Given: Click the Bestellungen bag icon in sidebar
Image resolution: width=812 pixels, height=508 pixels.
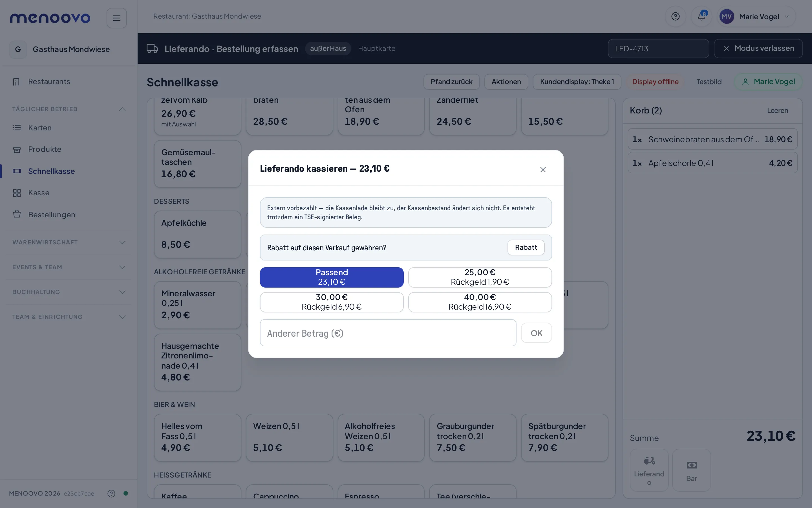Looking at the screenshot, I should [17, 214].
